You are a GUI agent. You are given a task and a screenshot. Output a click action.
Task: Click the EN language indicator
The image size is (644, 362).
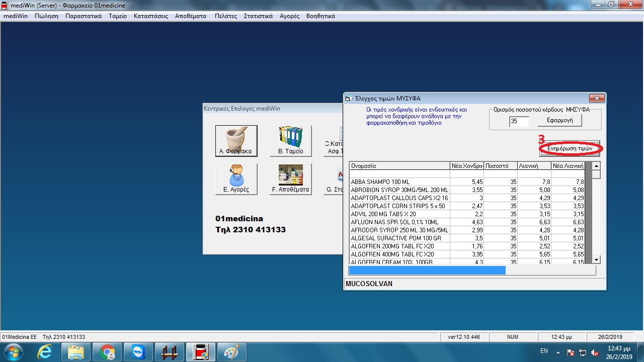(544, 351)
